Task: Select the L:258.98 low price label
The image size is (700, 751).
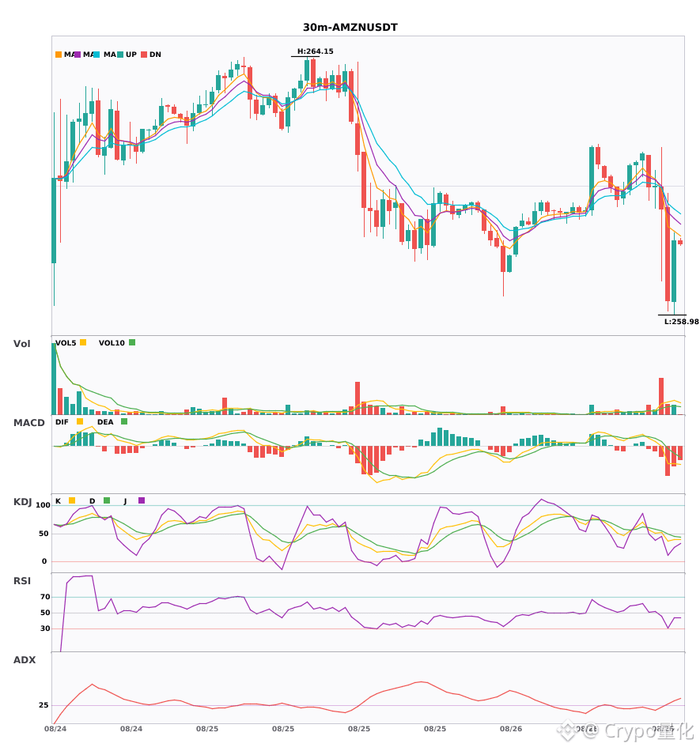Action: 681,322
